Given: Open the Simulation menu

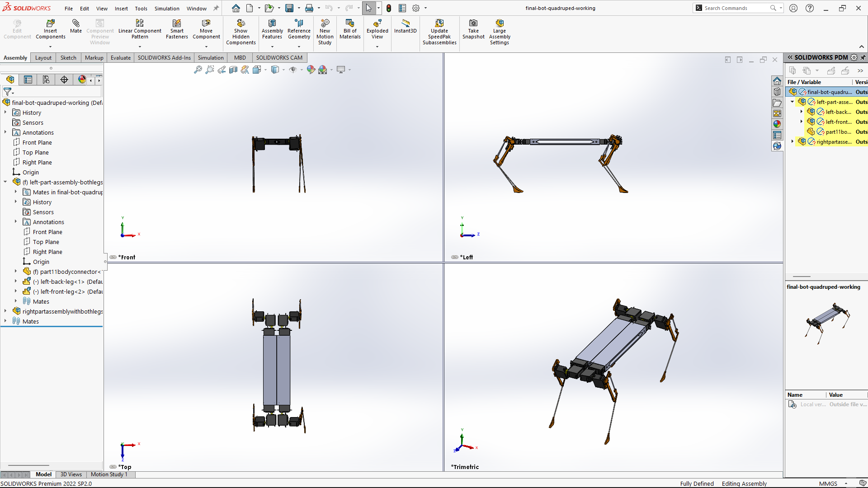Looking at the screenshot, I should pyautogui.click(x=167, y=8).
